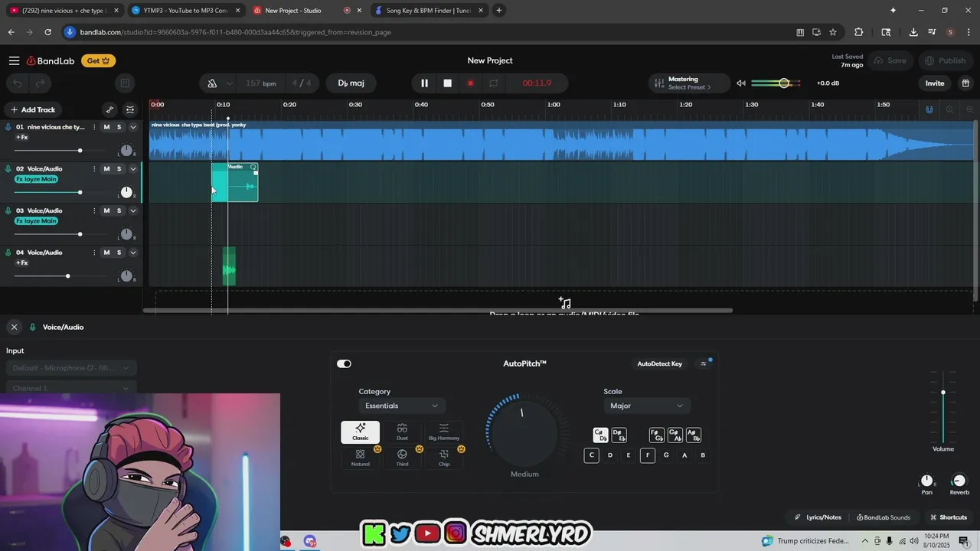Viewport: 980px width, 551px height.
Task: Click the undo arrow button
Action: 18,83
